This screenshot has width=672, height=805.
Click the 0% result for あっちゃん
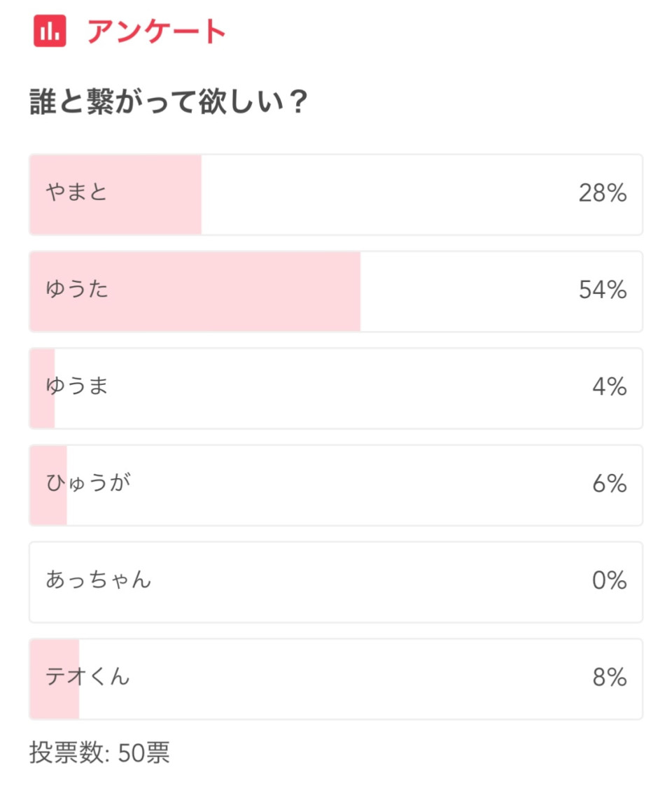tap(610, 580)
